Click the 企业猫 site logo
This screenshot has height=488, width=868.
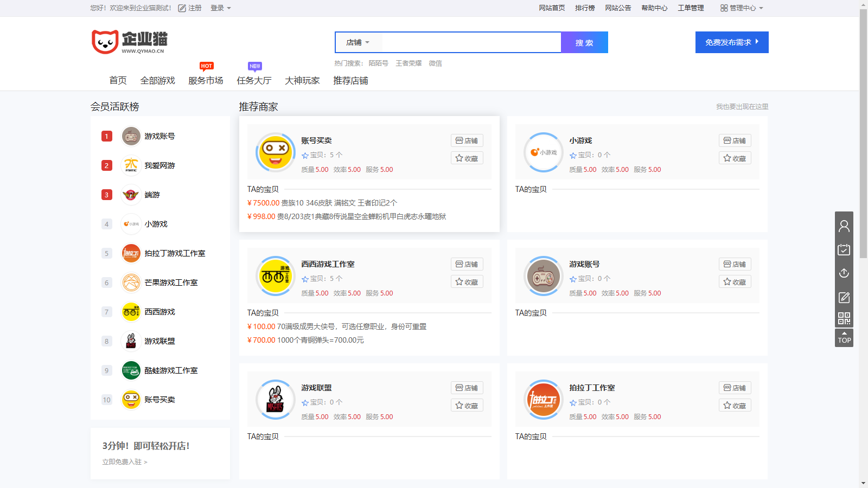point(130,42)
